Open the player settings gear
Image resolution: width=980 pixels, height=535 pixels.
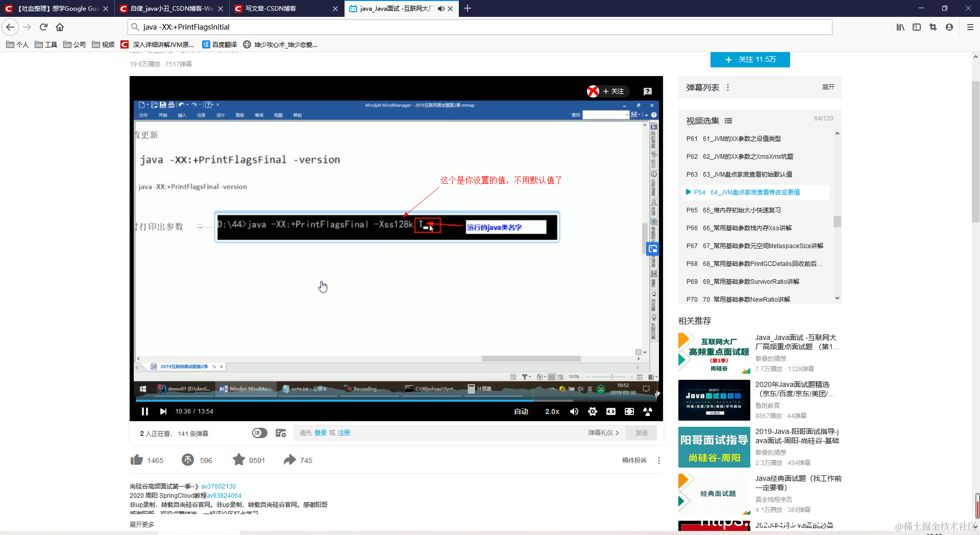coord(593,411)
